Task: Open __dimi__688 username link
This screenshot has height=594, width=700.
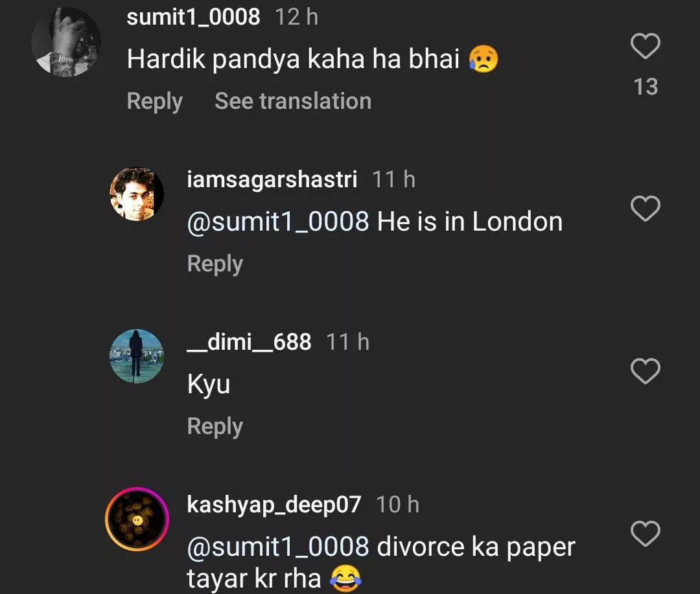Action: pyautogui.click(x=249, y=341)
